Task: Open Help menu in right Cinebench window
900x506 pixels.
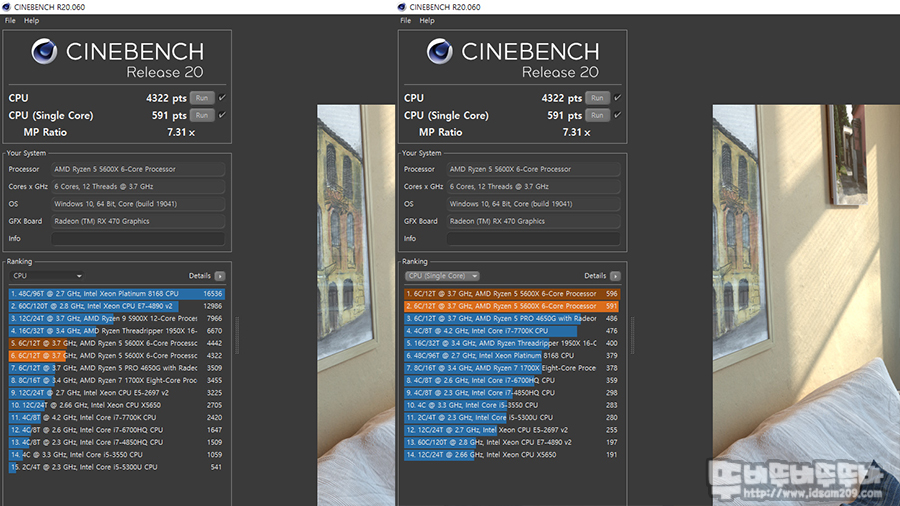Action: 427,21
